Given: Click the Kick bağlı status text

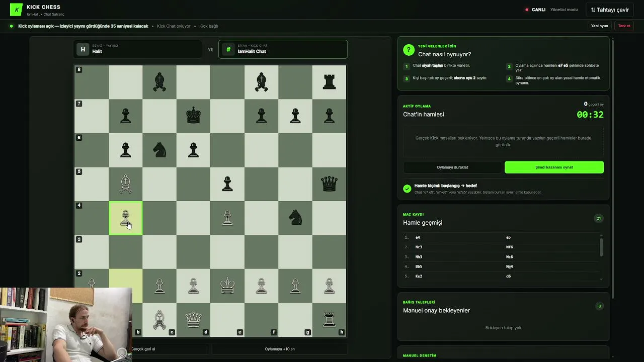Looking at the screenshot, I should tap(208, 26).
